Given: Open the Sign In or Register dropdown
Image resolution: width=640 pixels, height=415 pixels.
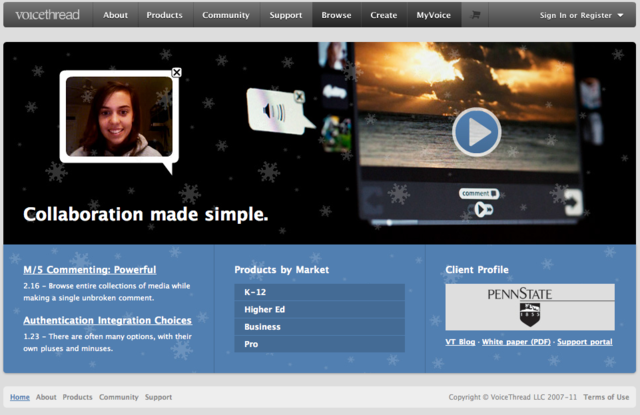Looking at the screenshot, I should tap(582, 15).
